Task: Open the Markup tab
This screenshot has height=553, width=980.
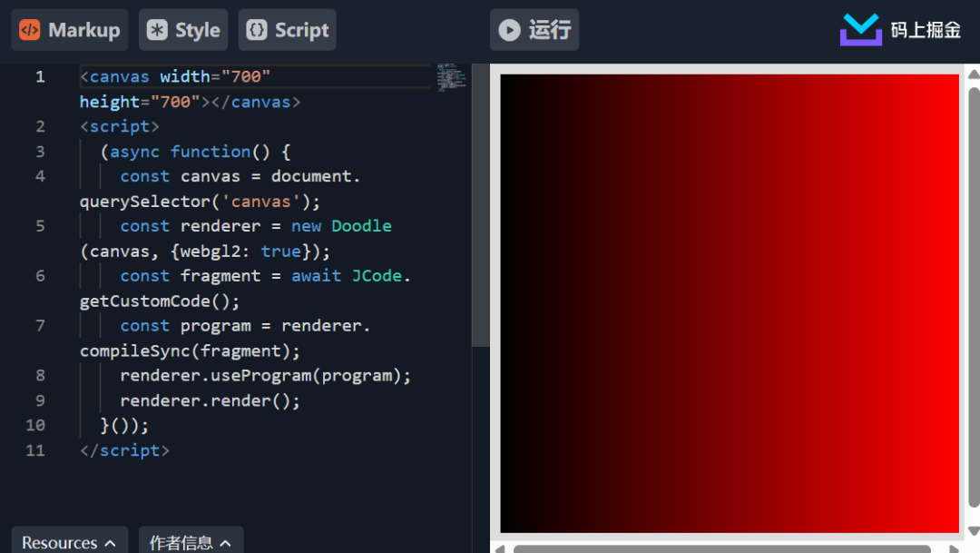Action: click(70, 30)
